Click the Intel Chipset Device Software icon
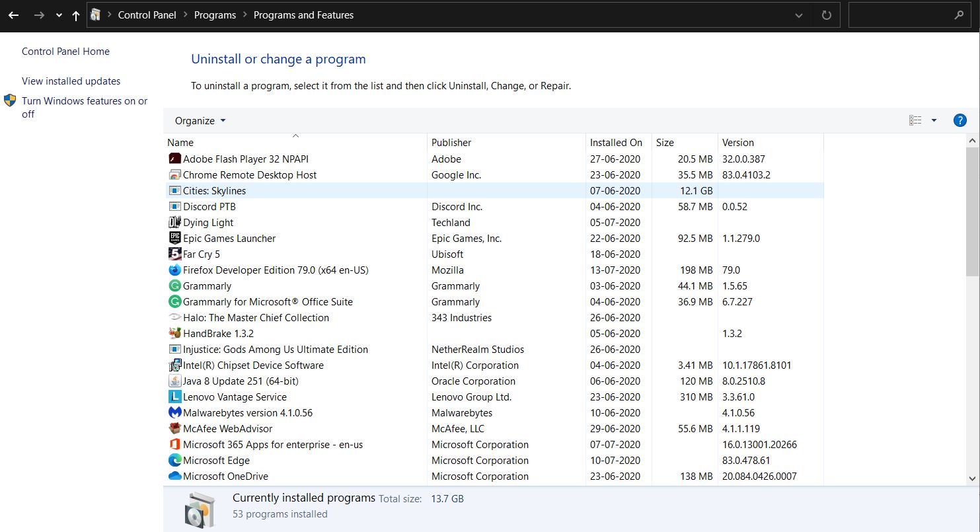Screen dimensions: 980x532 (174, 365)
